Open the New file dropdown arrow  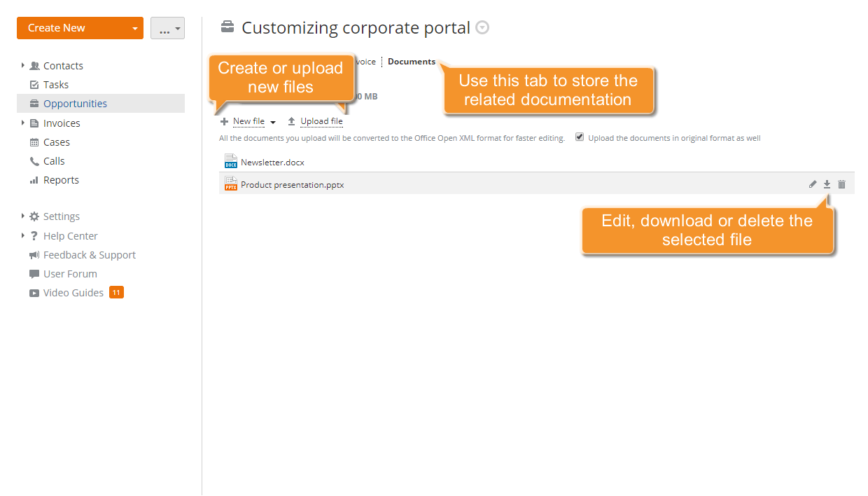(x=273, y=121)
